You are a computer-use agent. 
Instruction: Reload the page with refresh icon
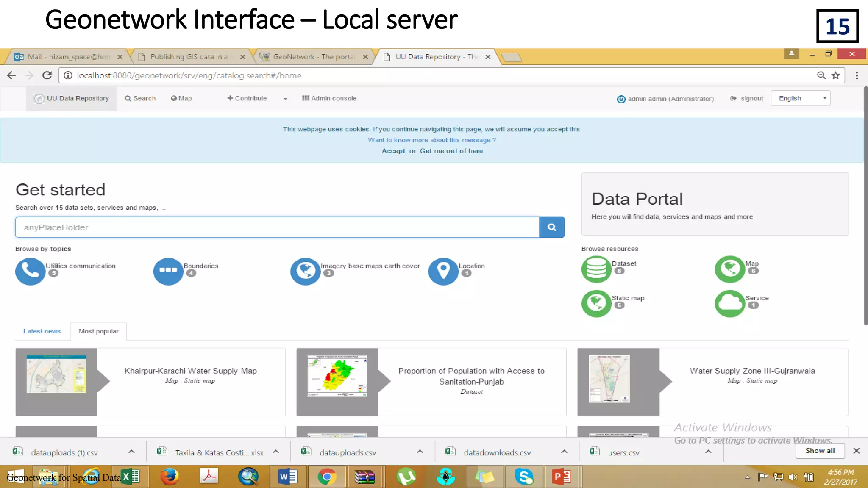(x=47, y=75)
